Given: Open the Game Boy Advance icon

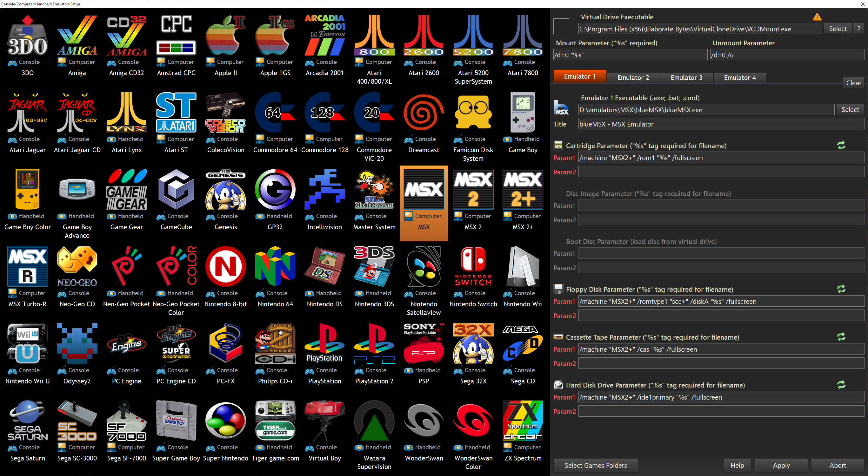Looking at the screenshot, I should click(x=77, y=190).
